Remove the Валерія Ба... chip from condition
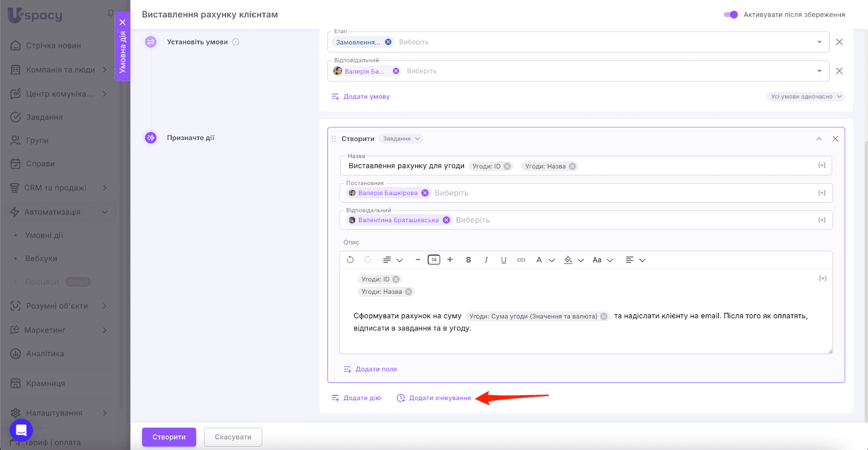Viewport: 868px width, 450px height. (396, 71)
